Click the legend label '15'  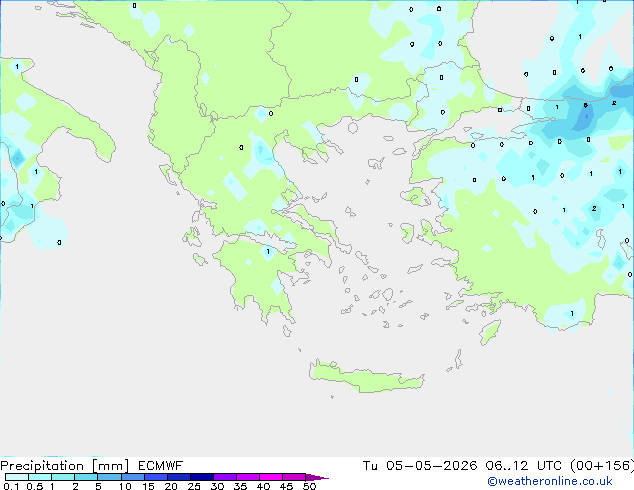coord(148,486)
